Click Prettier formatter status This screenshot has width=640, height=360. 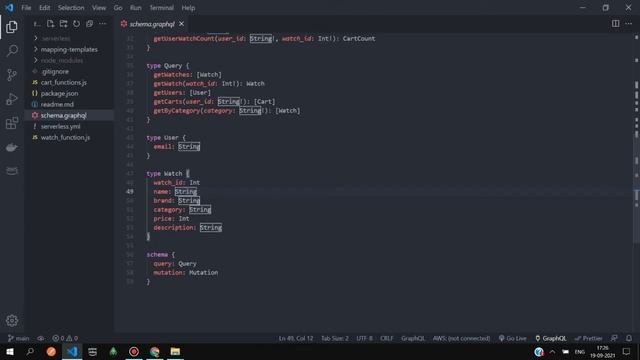pos(588,338)
